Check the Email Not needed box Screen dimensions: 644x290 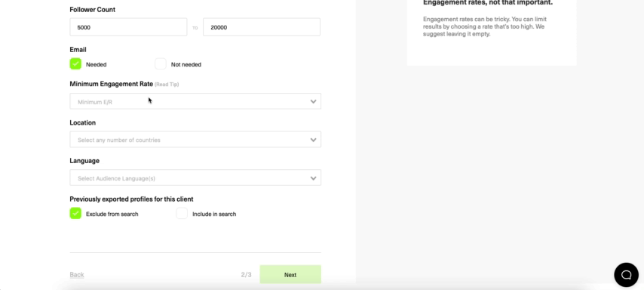pyautogui.click(x=160, y=63)
